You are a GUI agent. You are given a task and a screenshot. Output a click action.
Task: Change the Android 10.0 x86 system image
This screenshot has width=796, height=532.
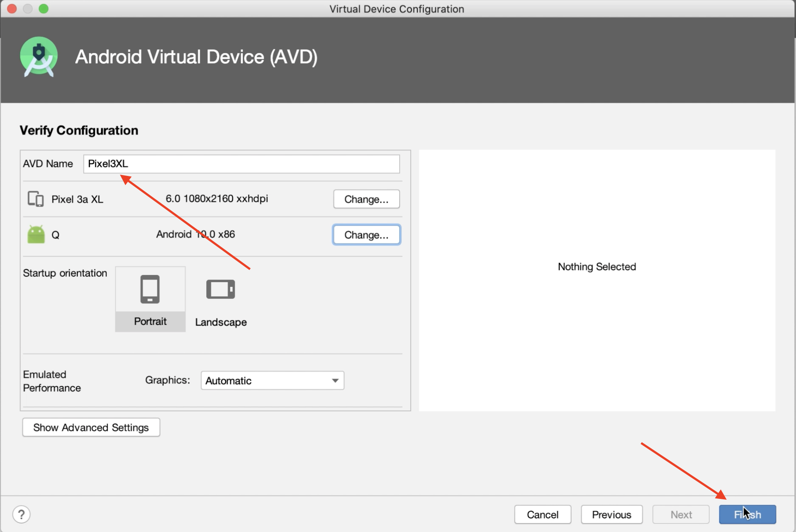click(367, 235)
